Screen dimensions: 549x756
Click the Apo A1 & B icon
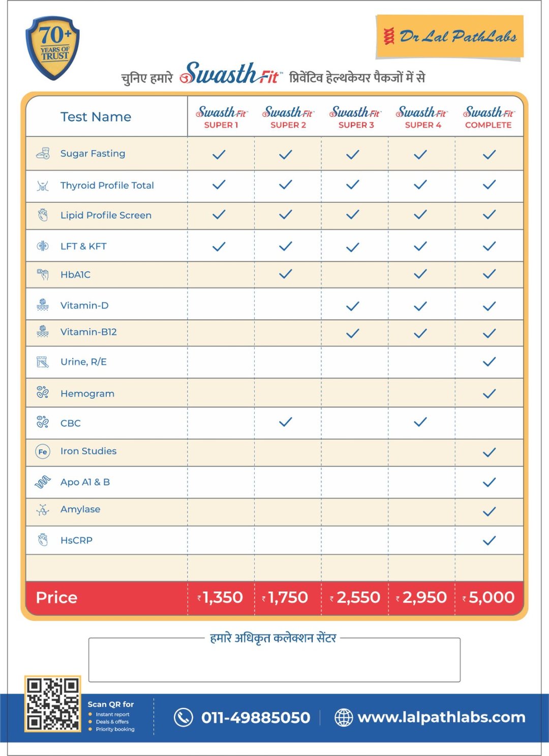(43, 481)
